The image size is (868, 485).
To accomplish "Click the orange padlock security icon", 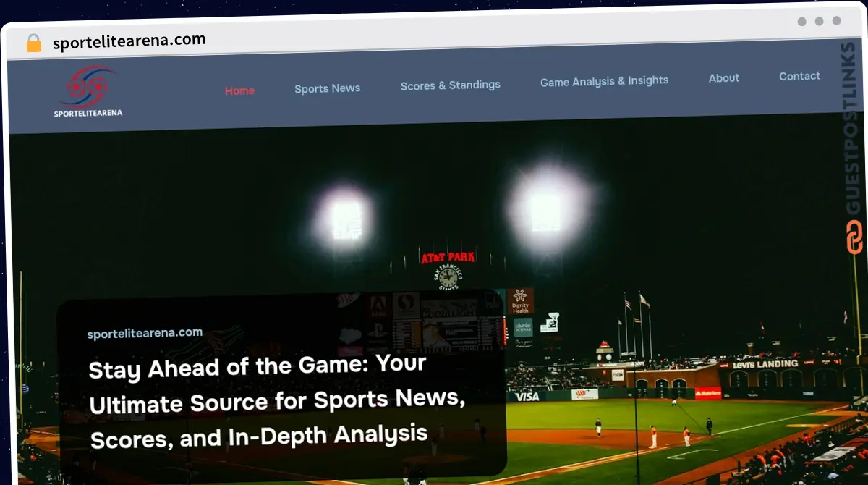I will click(x=34, y=43).
